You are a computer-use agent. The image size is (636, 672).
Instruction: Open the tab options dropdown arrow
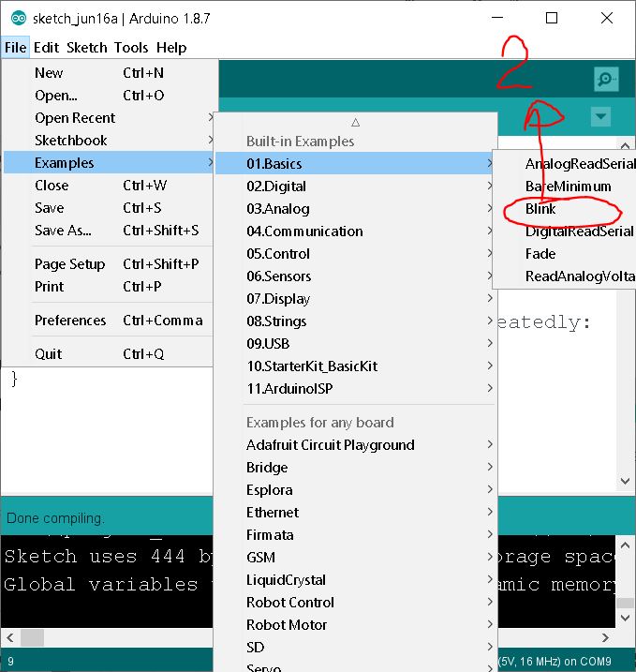coord(600,116)
